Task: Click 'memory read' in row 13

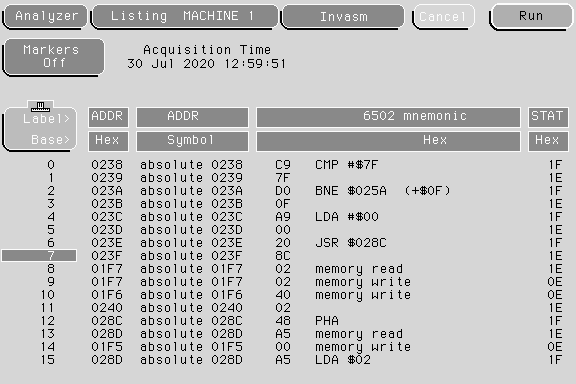Action: coord(359,334)
